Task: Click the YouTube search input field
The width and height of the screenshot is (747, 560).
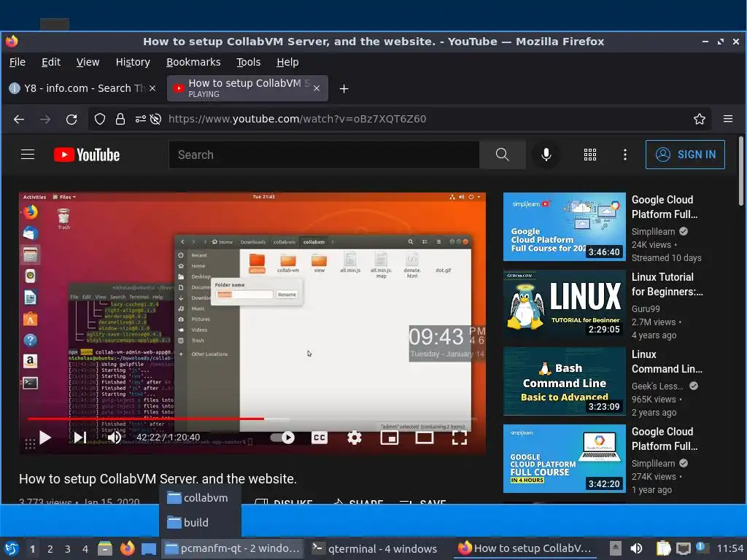Action: (x=324, y=155)
